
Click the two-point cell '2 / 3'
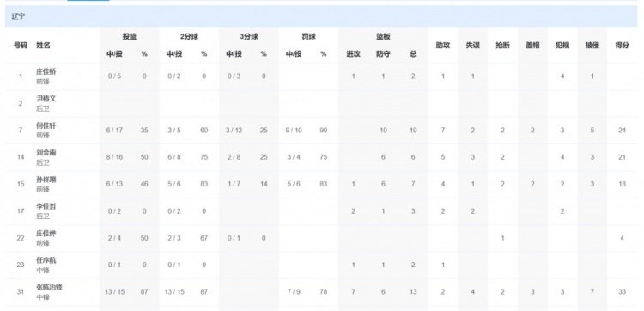(174, 238)
